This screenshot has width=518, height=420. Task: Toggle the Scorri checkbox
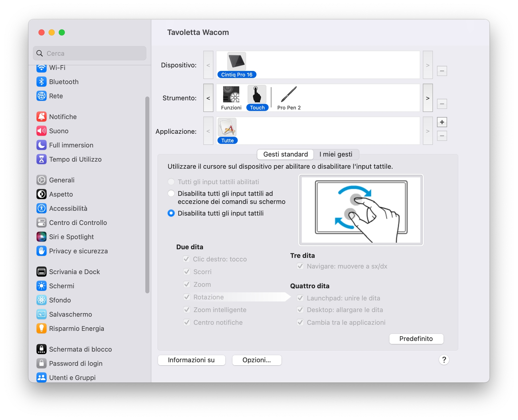186,272
